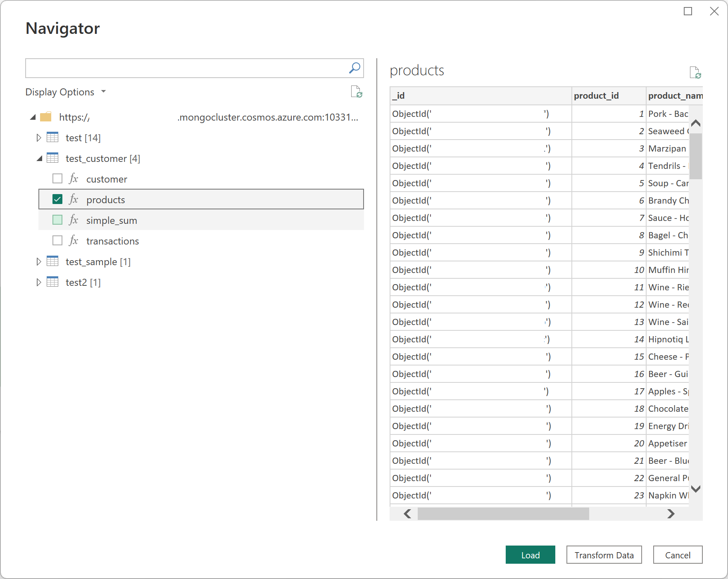This screenshot has width=728, height=579.
Task: Click the refresh icon beside Display Options
Action: (356, 92)
